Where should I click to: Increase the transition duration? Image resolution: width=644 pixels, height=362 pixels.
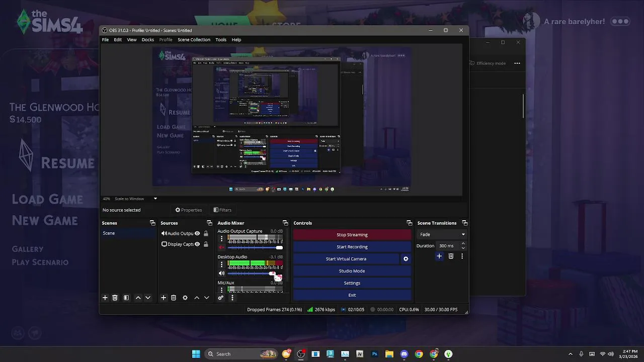(463, 244)
